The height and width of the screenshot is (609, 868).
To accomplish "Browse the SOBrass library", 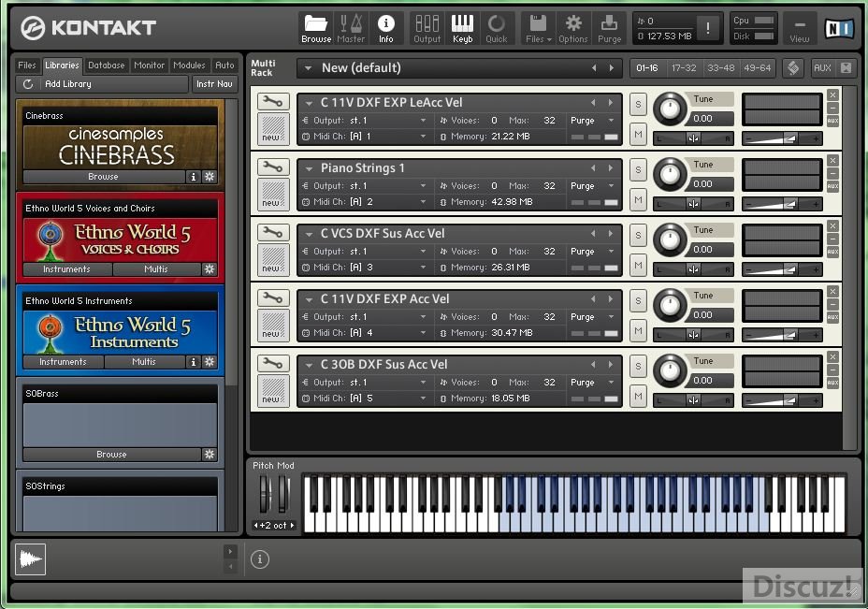I will click(112, 454).
